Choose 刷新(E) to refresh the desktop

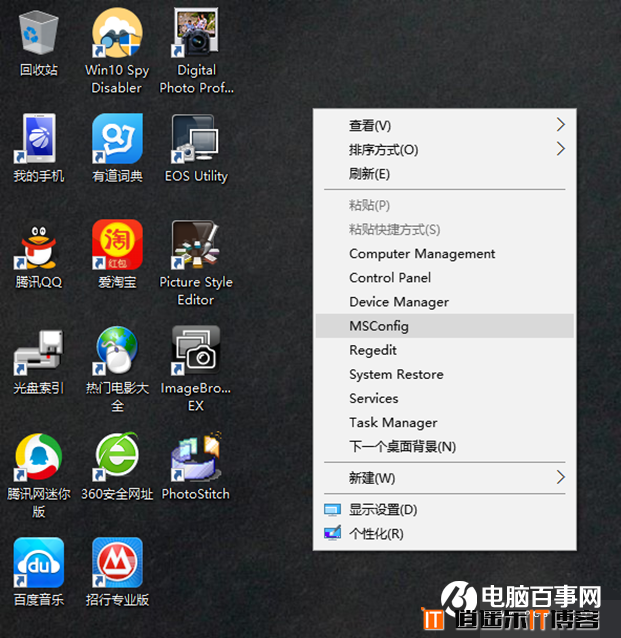coord(444,174)
